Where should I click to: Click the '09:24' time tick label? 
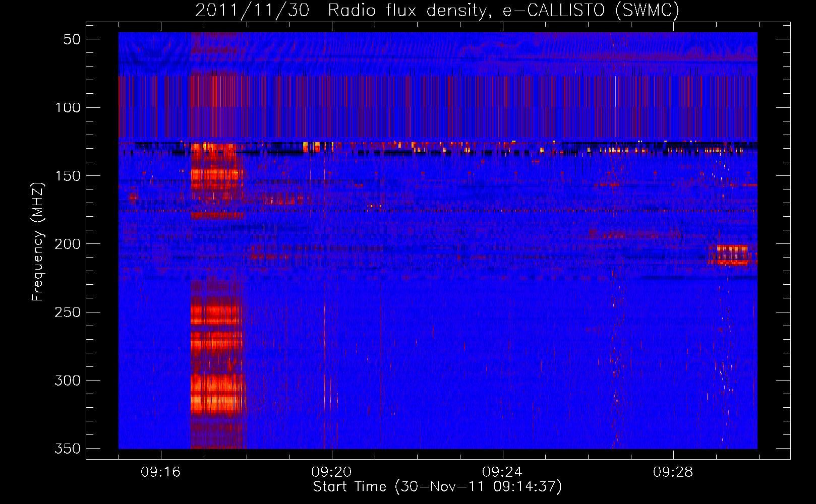[502, 472]
